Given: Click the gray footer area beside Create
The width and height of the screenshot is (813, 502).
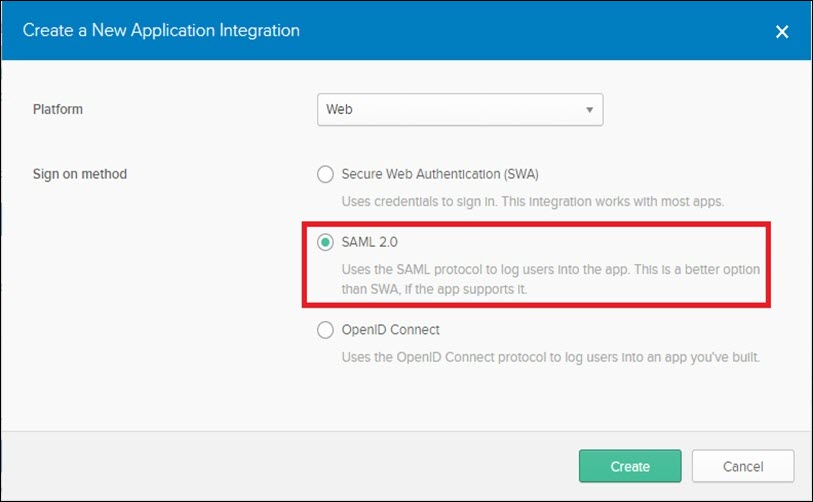Looking at the screenshot, I should 290,466.
